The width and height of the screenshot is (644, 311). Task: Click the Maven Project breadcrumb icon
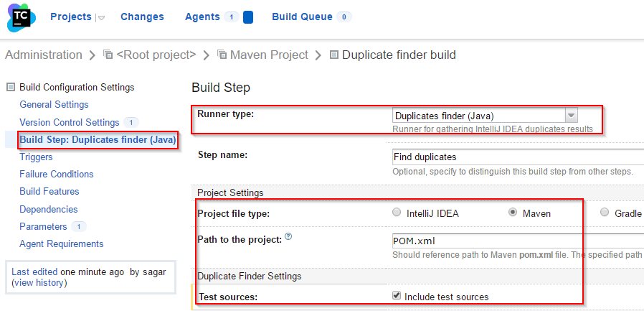[x=222, y=55]
